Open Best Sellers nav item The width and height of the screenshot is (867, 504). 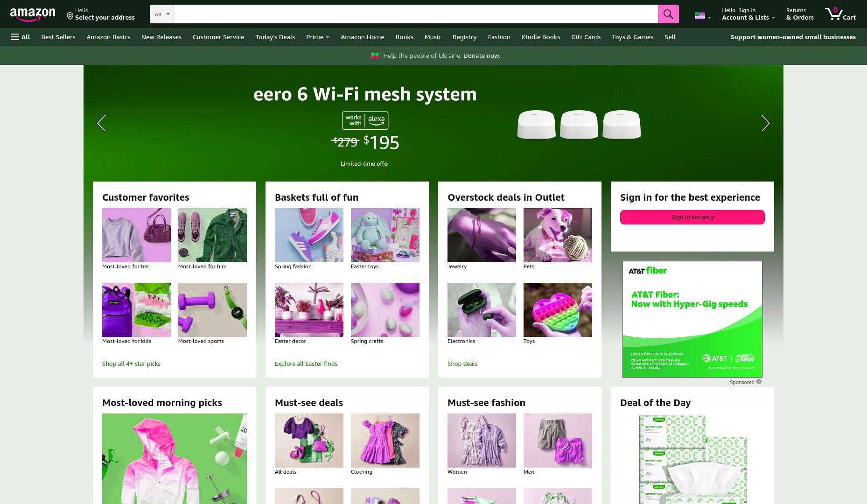tap(58, 37)
